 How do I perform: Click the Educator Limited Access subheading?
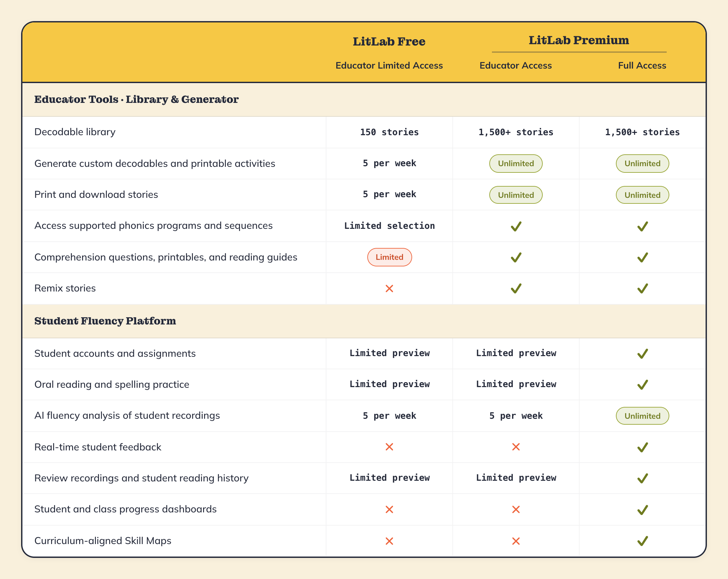pyautogui.click(x=389, y=66)
